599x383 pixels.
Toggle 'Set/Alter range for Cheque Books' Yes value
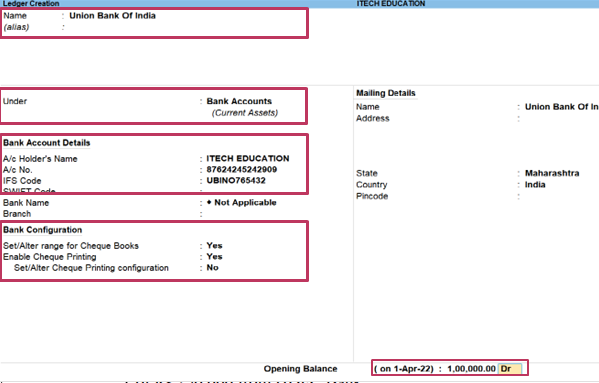tap(214, 246)
